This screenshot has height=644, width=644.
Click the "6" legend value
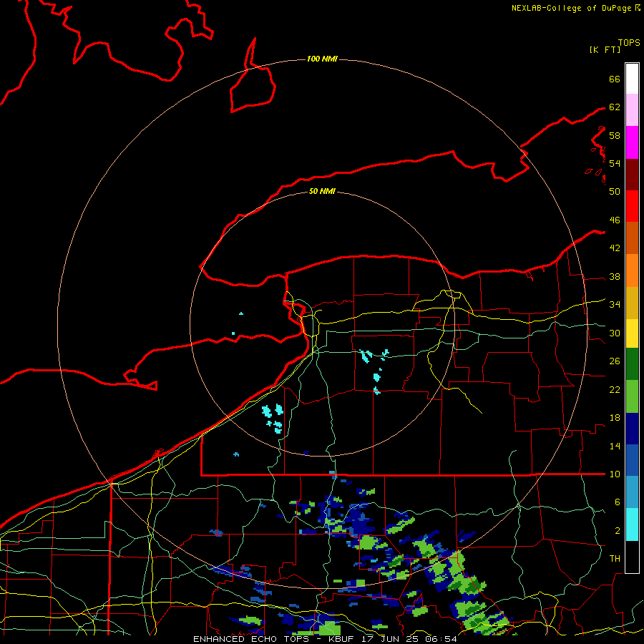pos(618,502)
